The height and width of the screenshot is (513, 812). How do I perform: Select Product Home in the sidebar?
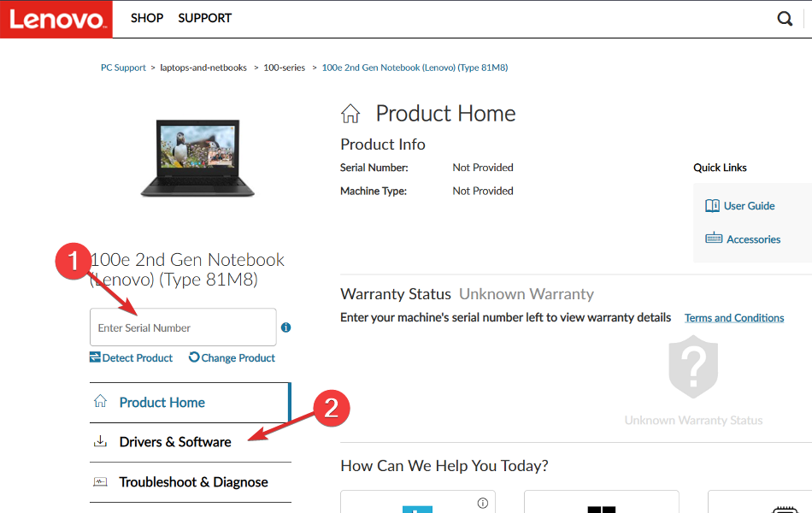(x=162, y=402)
